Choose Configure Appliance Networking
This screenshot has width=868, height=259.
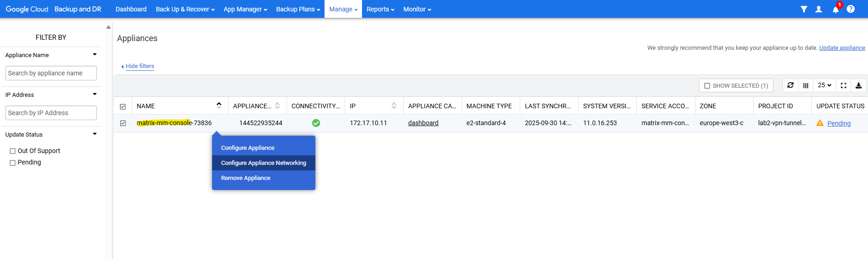(x=263, y=163)
